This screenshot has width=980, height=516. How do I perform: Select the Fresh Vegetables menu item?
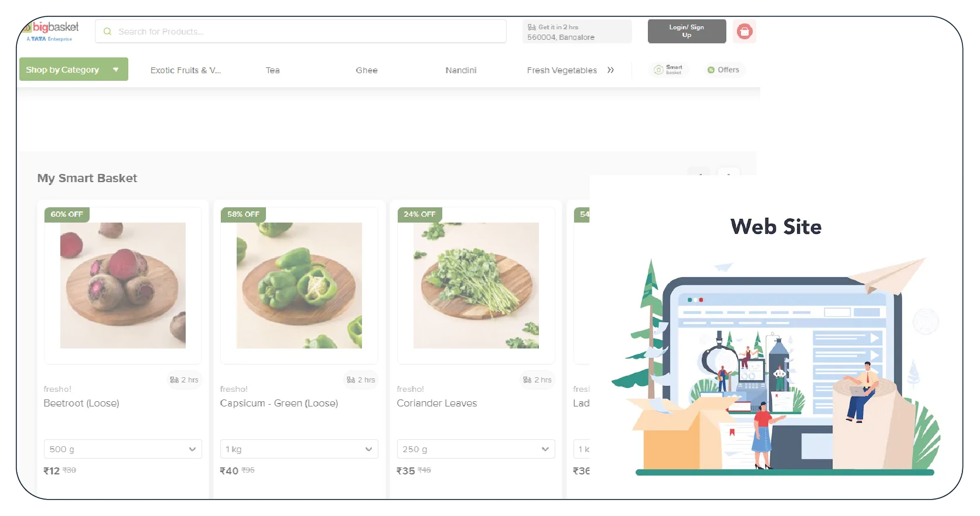pyautogui.click(x=561, y=70)
